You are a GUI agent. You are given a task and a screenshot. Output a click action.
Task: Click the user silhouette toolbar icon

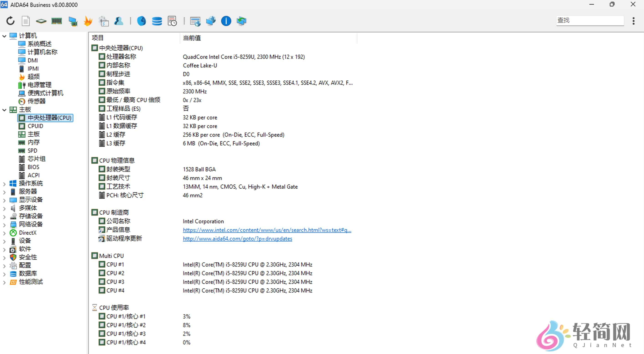coord(119,21)
